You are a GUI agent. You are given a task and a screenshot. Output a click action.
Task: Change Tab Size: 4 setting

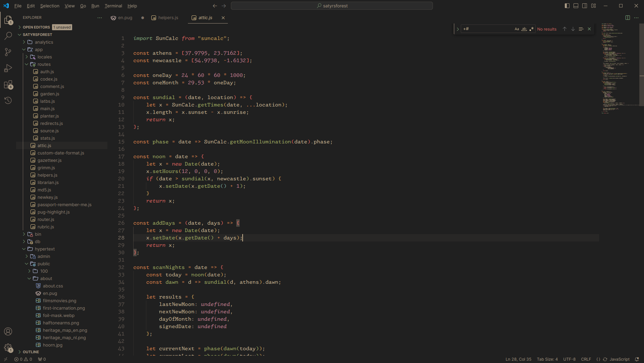pos(547,359)
